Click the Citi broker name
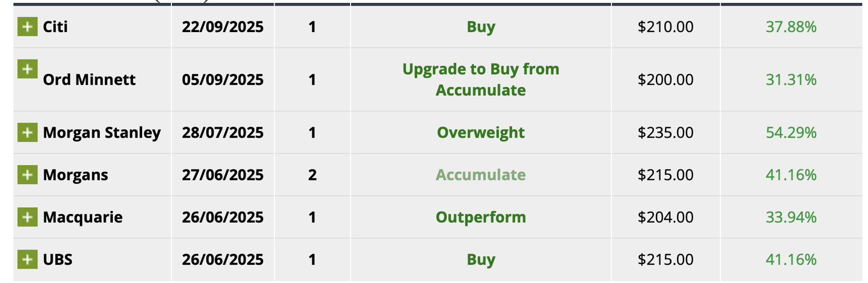The height and width of the screenshot is (283, 868). [x=55, y=27]
